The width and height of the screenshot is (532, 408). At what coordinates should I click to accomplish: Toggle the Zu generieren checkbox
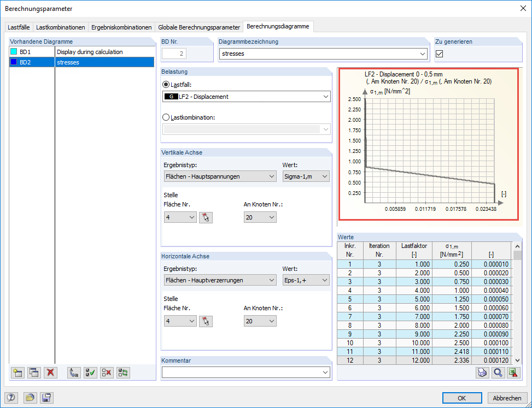[x=439, y=54]
